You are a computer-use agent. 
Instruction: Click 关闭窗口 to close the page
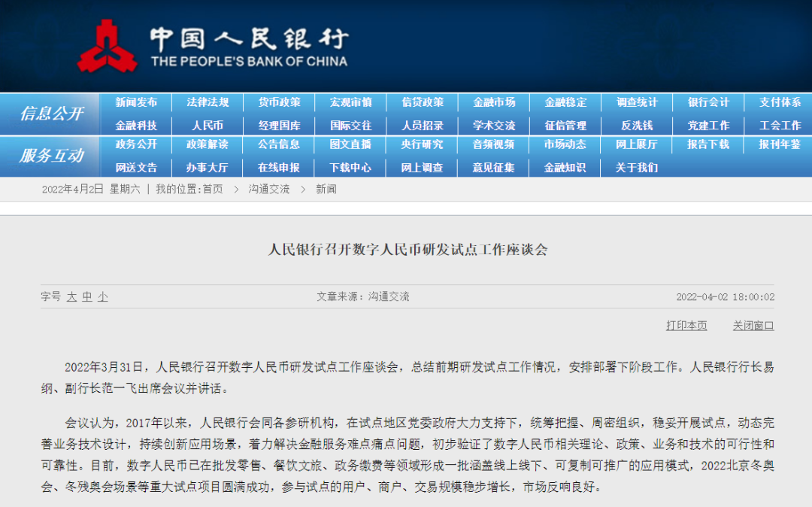(753, 326)
